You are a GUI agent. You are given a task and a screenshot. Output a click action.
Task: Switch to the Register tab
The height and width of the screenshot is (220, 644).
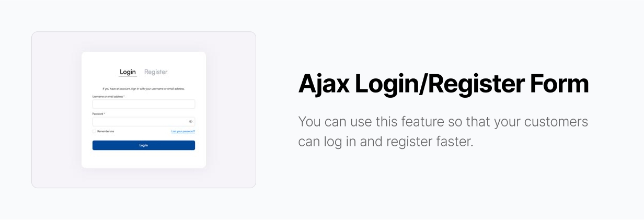coord(156,72)
